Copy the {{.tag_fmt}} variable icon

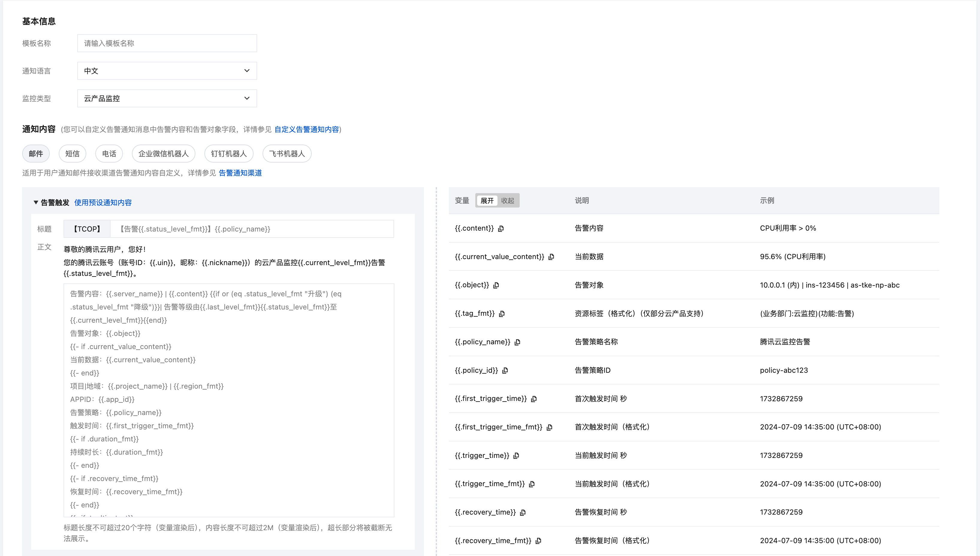pos(502,313)
